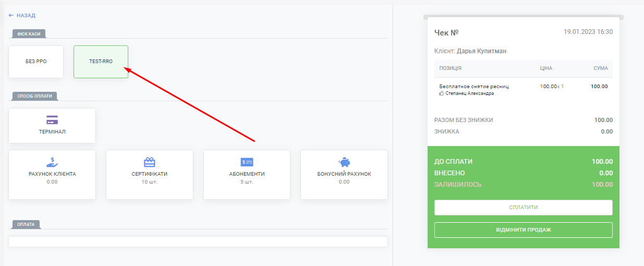644x266 pixels.
Task: Click the СПЛАТИТИ button
Action: [524, 208]
